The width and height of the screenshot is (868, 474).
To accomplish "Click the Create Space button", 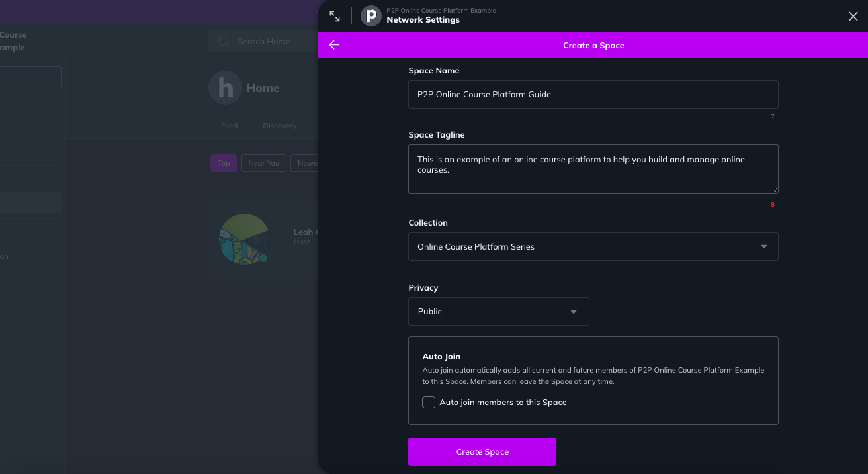I will 482,451.
